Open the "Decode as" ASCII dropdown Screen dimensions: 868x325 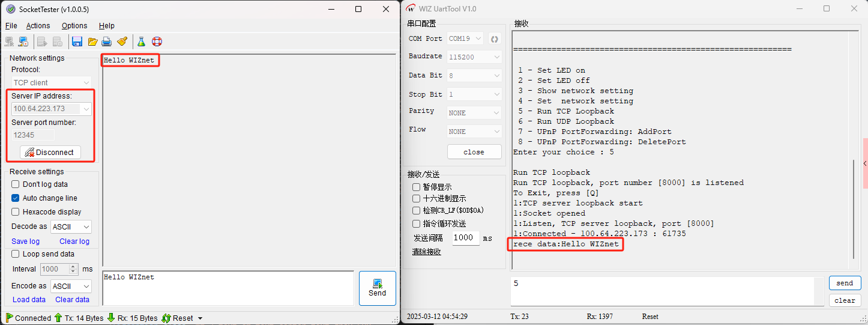[x=71, y=227]
